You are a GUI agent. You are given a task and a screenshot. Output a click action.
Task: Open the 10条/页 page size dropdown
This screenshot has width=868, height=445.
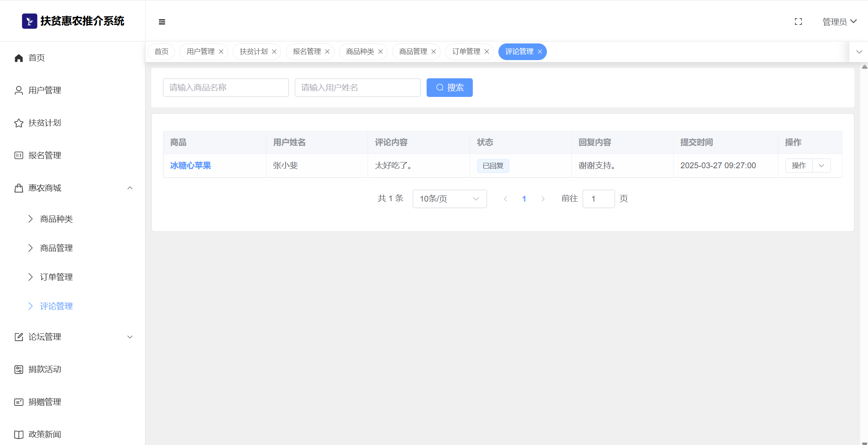pos(450,199)
